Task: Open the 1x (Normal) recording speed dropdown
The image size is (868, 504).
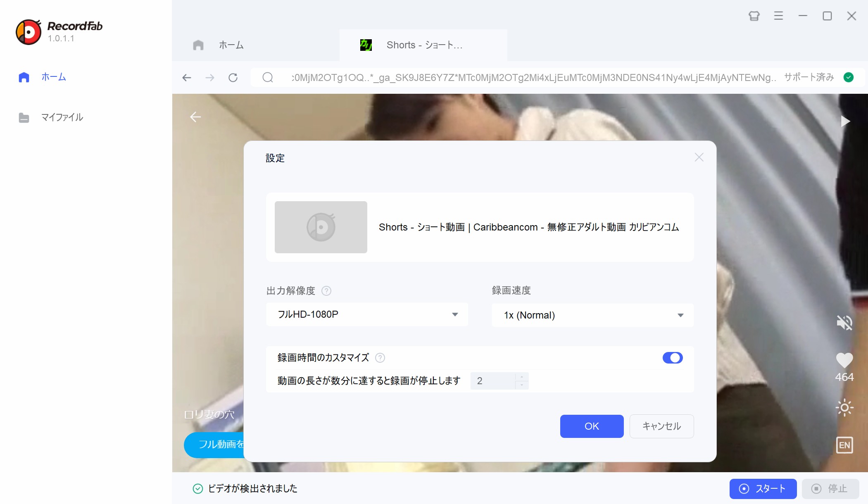Action: (592, 315)
